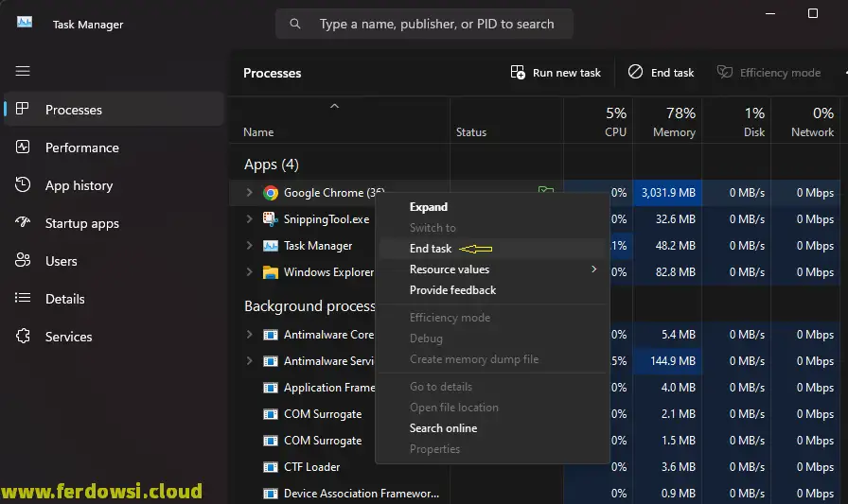Click the Device Association Framework icon
848x504 pixels.
pyautogui.click(x=271, y=494)
